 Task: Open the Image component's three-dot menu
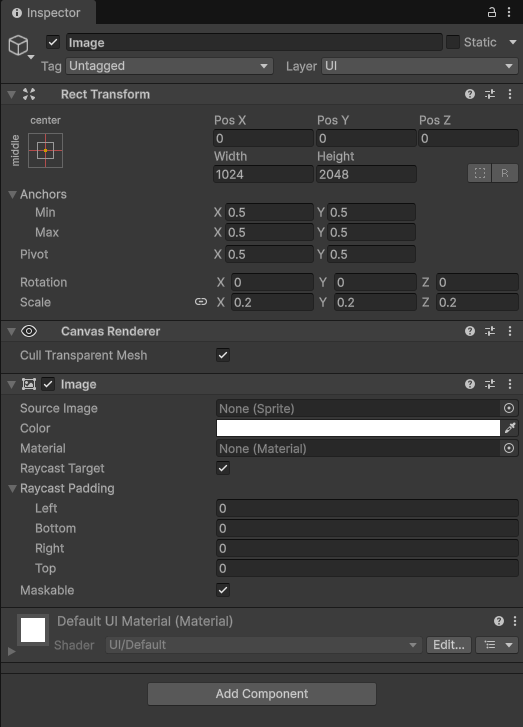(x=510, y=384)
